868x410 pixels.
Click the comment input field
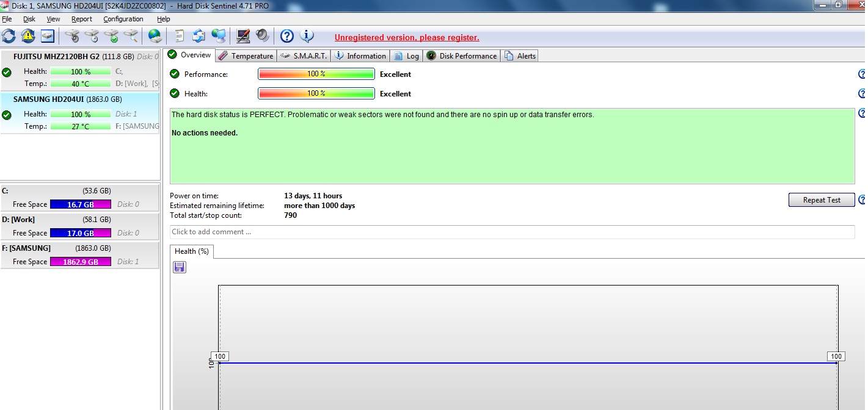click(x=512, y=232)
